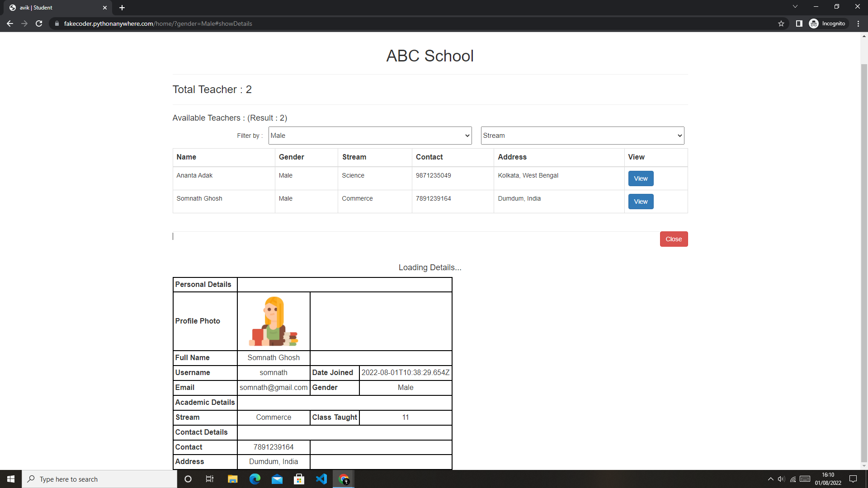Open File Explorer from the taskbar
Viewport: 868px width, 488px height.
click(232, 479)
